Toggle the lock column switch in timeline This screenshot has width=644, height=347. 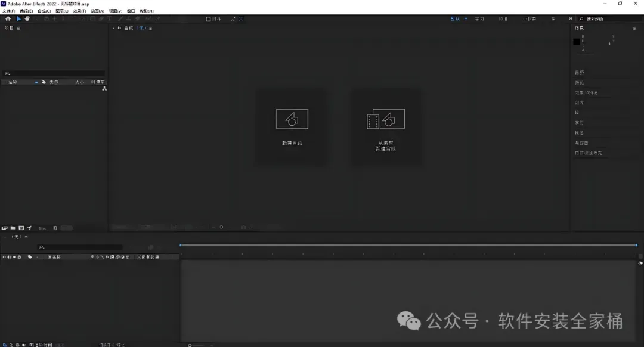pos(19,257)
